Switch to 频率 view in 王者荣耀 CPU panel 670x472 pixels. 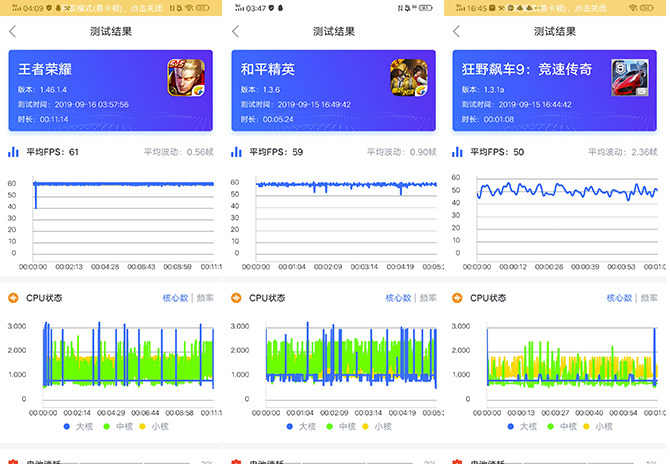(x=205, y=298)
